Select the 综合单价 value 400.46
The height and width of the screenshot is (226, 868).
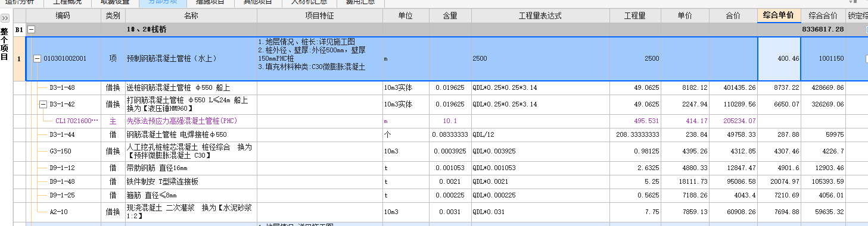(x=779, y=59)
